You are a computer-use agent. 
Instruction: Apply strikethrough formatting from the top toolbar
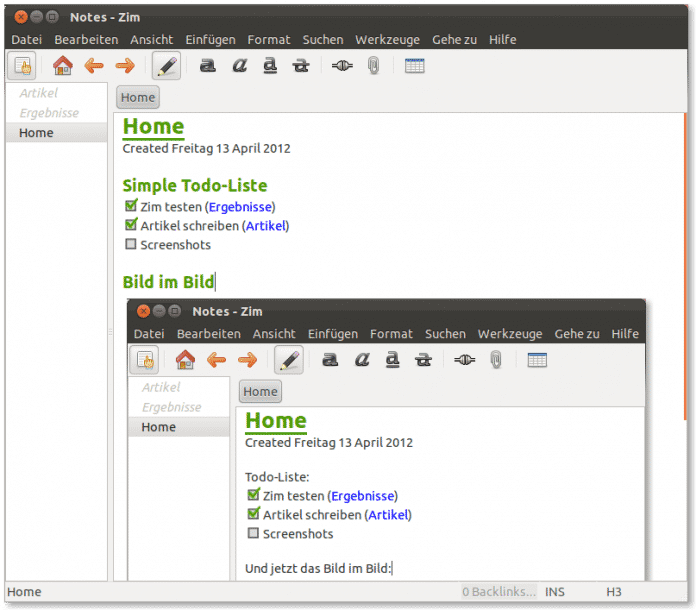click(x=300, y=66)
